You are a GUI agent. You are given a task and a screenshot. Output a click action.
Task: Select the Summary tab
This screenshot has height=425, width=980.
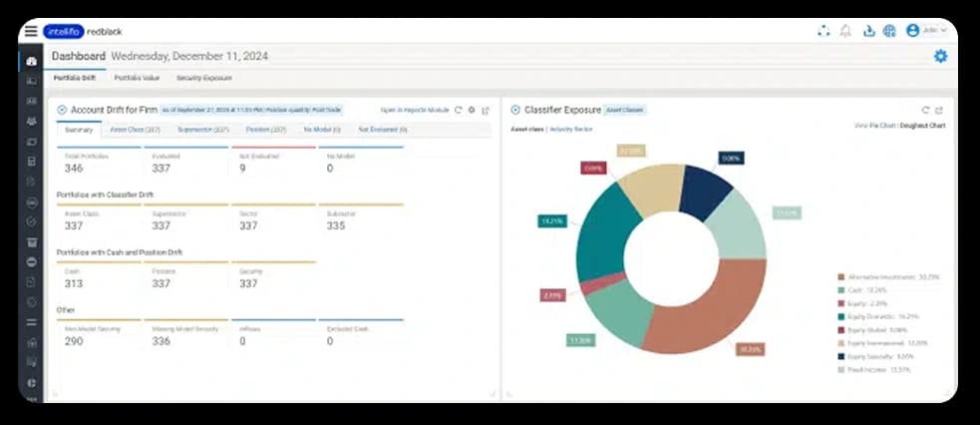point(79,130)
